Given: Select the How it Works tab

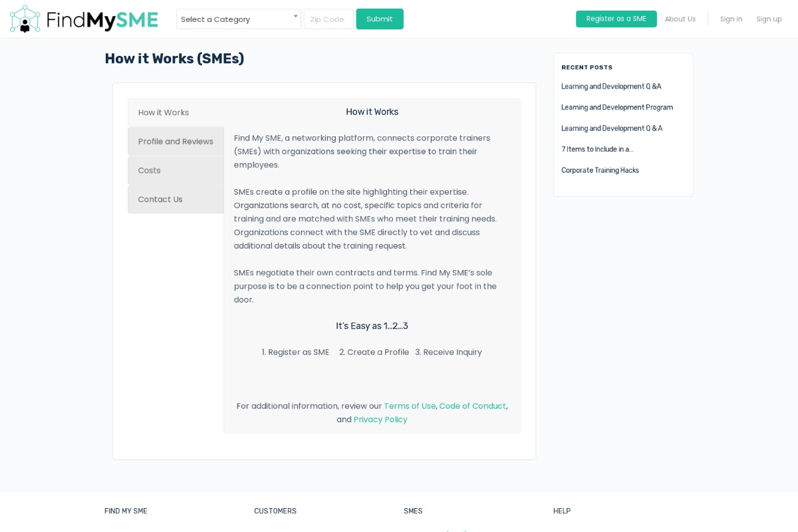Looking at the screenshot, I should tap(176, 112).
